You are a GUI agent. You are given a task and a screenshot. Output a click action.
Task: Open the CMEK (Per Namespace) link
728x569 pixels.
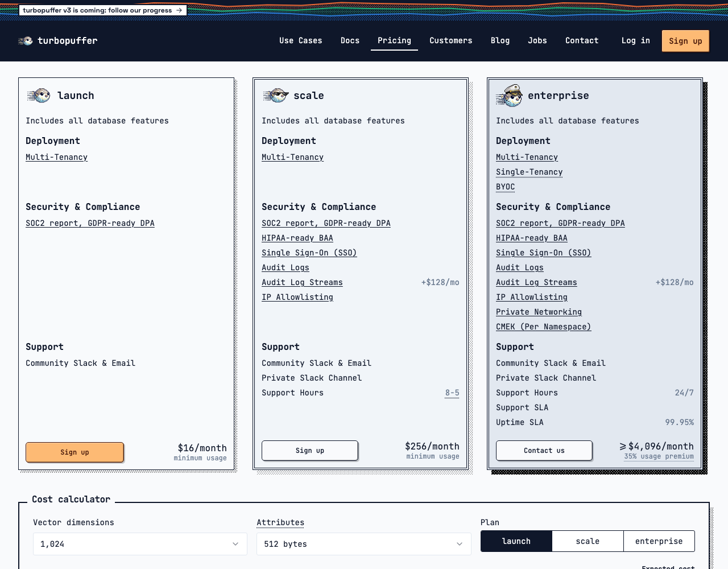pos(543,327)
